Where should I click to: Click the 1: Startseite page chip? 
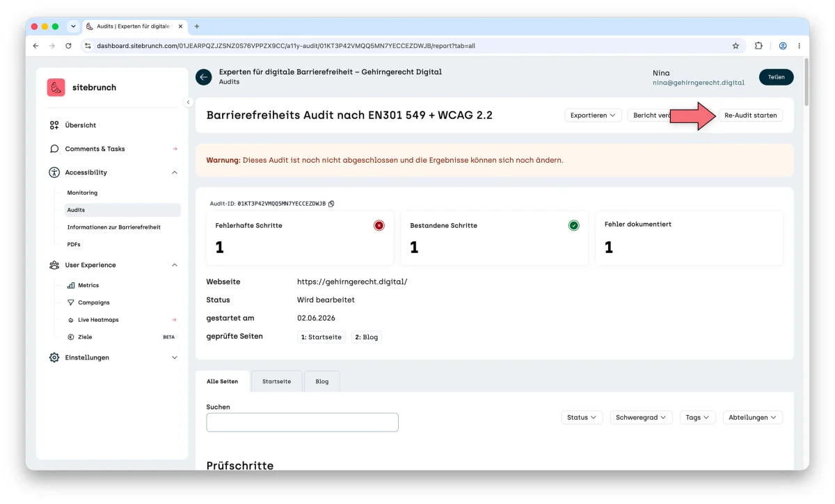tap(321, 336)
